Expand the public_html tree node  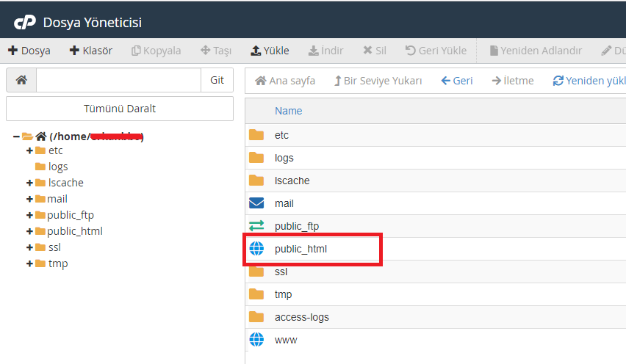pyautogui.click(x=29, y=231)
